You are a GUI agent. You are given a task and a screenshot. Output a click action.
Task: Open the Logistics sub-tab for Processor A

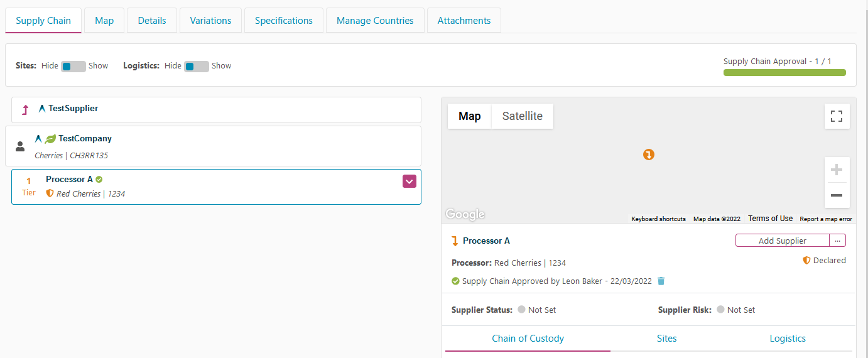[x=788, y=339]
